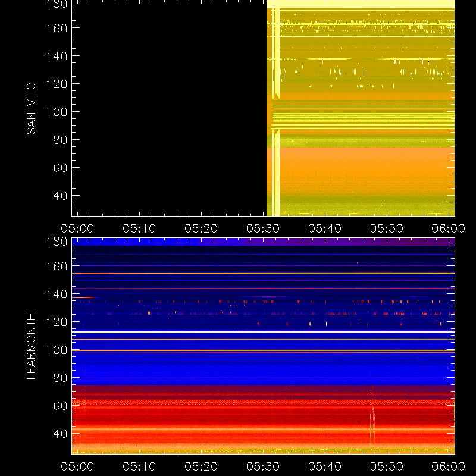Choose the 05:20 time label under Learmonth plot
The width and height of the screenshot is (476, 476).
(x=201, y=466)
